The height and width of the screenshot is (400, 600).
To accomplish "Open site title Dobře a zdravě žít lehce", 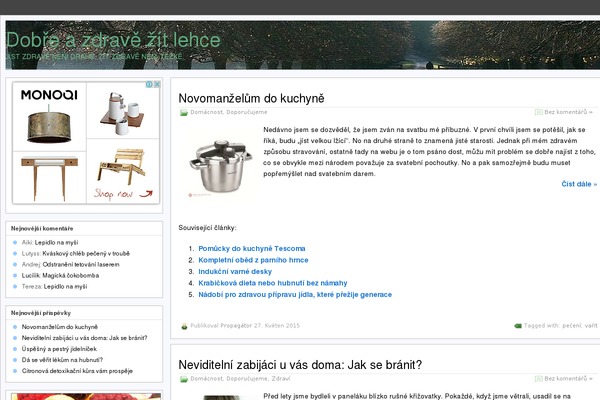I will pos(113,40).
